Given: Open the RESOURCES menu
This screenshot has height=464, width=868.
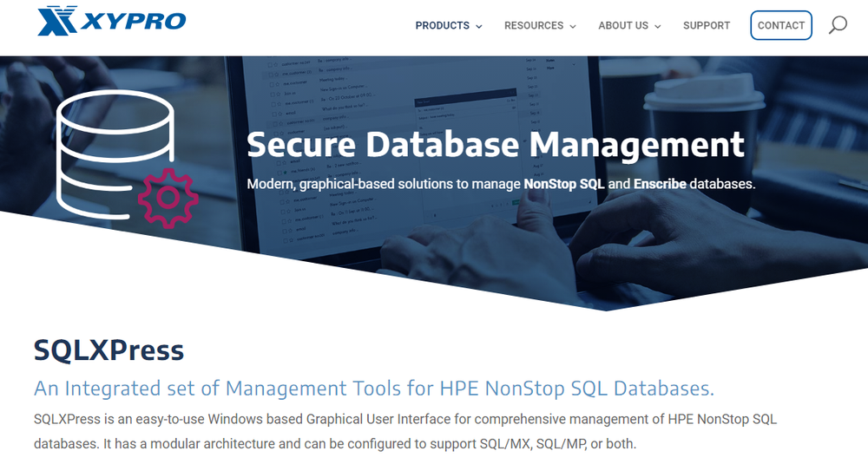Looking at the screenshot, I should pos(534,25).
